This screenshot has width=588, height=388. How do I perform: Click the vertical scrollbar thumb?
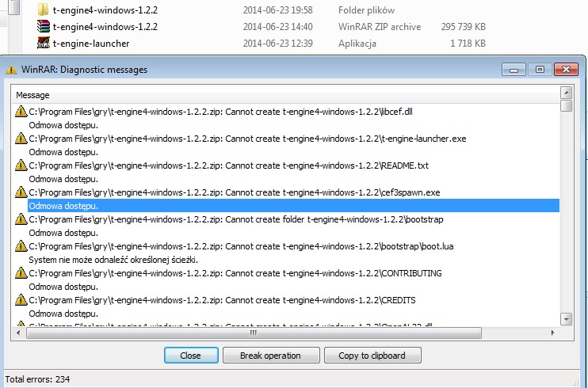pos(567,105)
